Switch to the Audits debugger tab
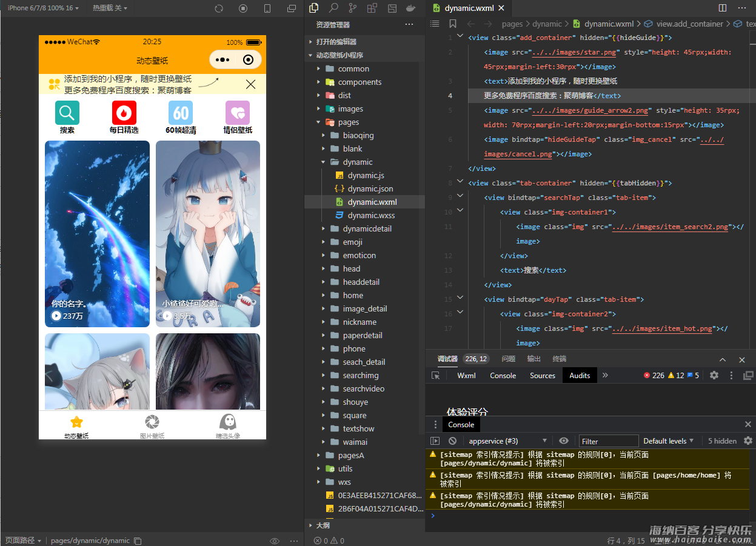Image resolution: width=756 pixels, height=546 pixels. coord(580,376)
